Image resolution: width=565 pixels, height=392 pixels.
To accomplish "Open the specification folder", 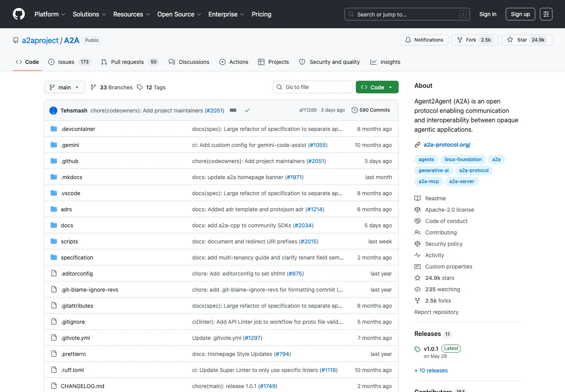I will click(x=77, y=258).
